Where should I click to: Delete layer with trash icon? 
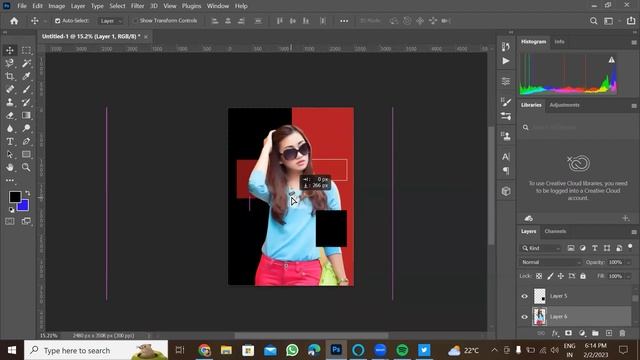coord(622,333)
